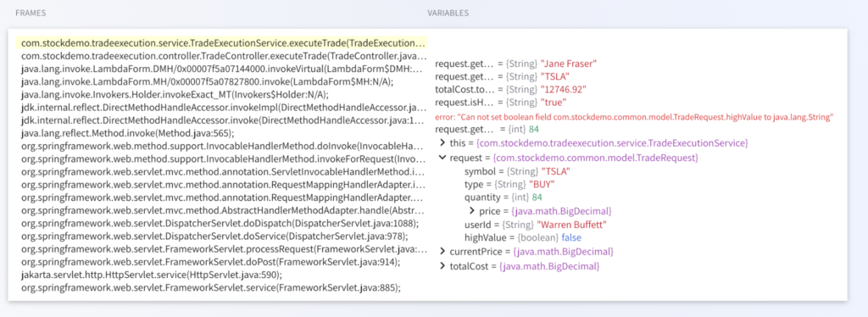Collapse the 'request' TradeRequest variable
Image resolution: width=868 pixels, height=317 pixels.
pos(442,158)
